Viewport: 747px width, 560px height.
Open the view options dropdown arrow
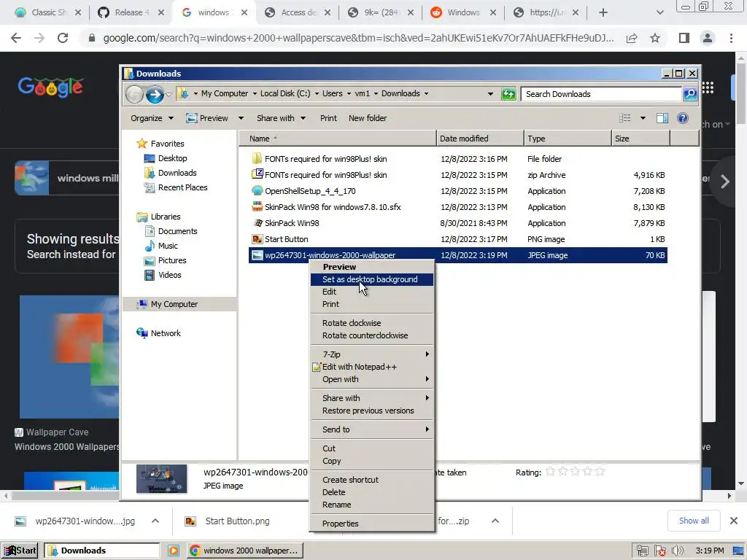click(x=643, y=118)
